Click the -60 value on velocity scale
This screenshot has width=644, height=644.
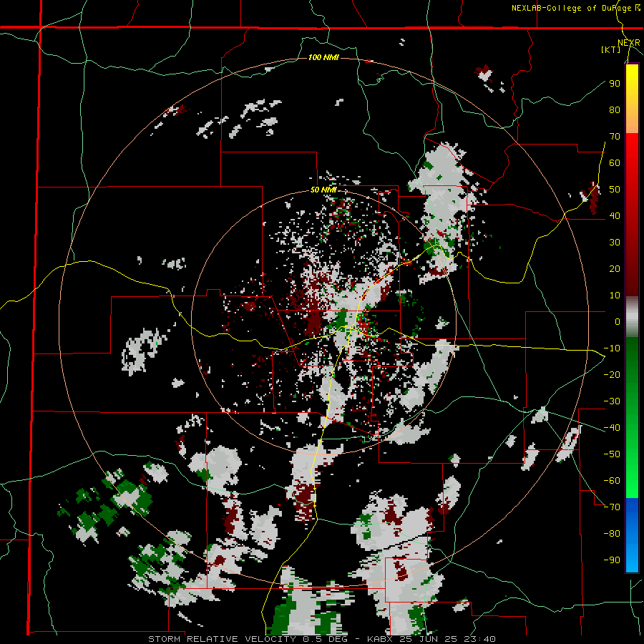click(x=612, y=481)
